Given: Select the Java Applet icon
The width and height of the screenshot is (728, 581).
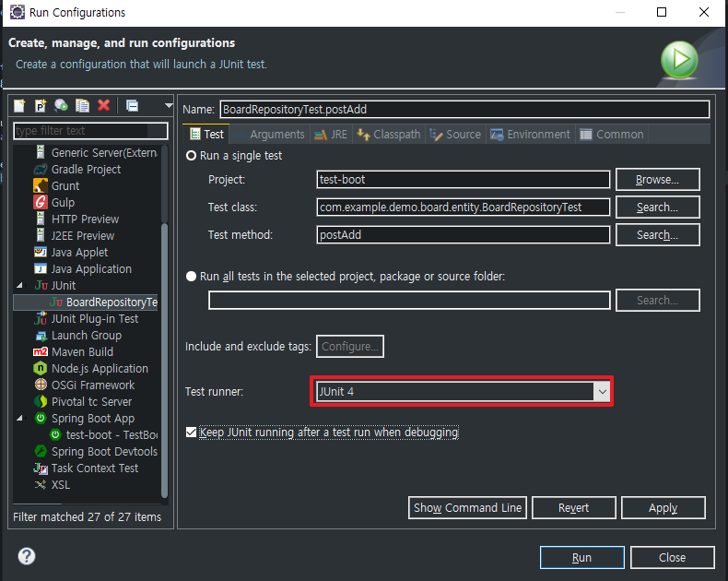Looking at the screenshot, I should (x=41, y=253).
